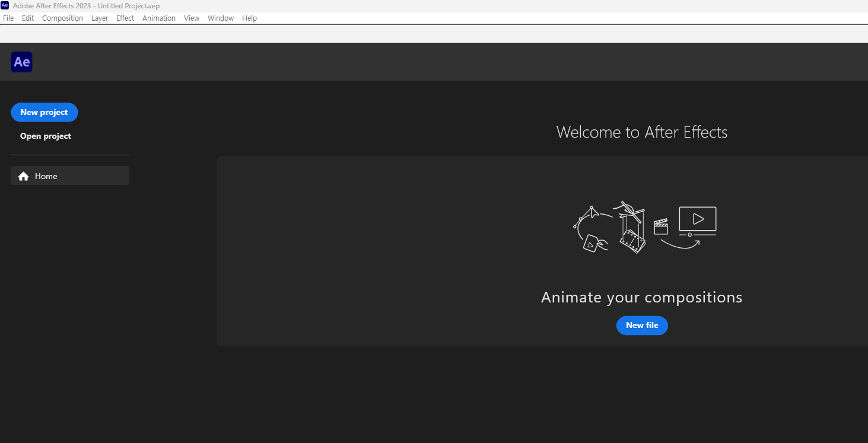Open the View menu

[x=192, y=18]
